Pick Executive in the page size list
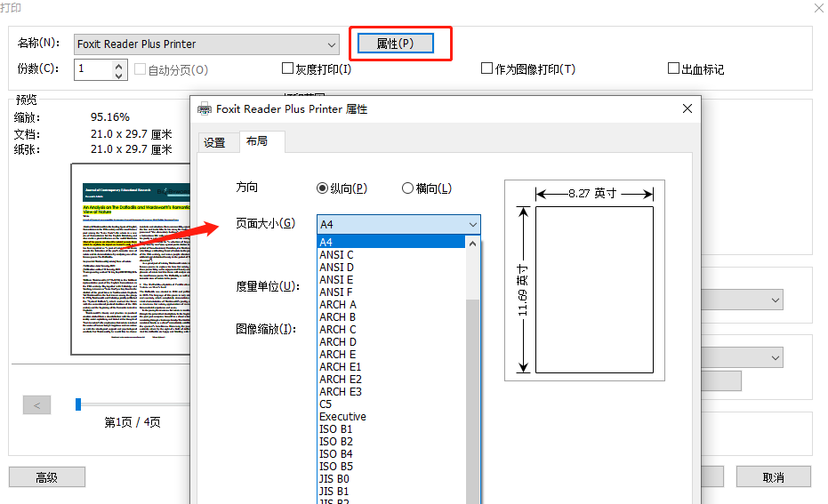This screenshot has height=504, width=828. (x=342, y=417)
